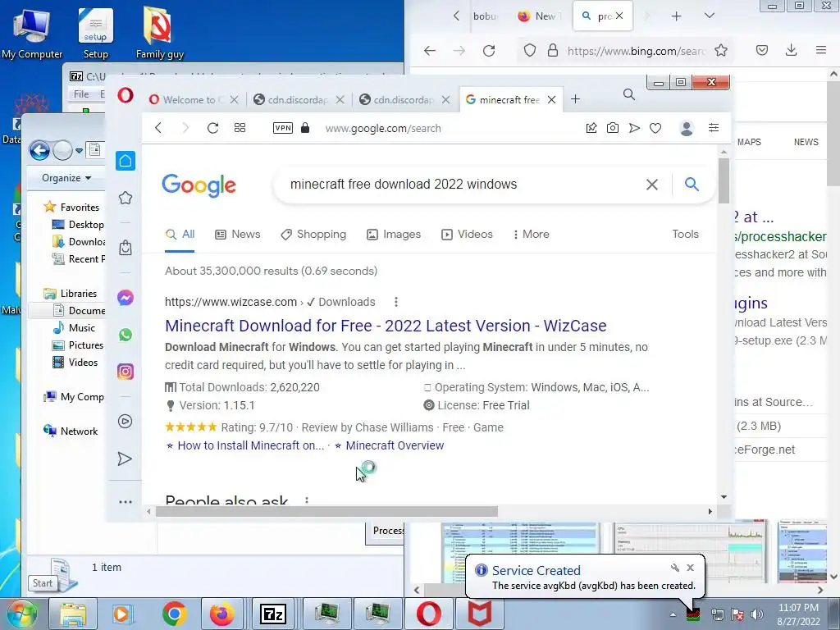
Task: Open How to Install Minecraft link
Action: (251, 445)
